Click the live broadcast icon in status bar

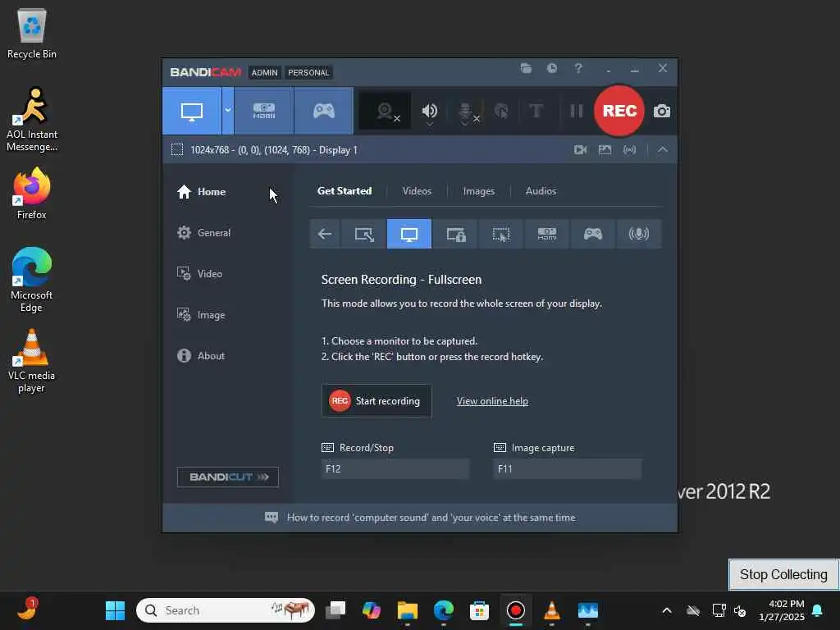[629, 150]
